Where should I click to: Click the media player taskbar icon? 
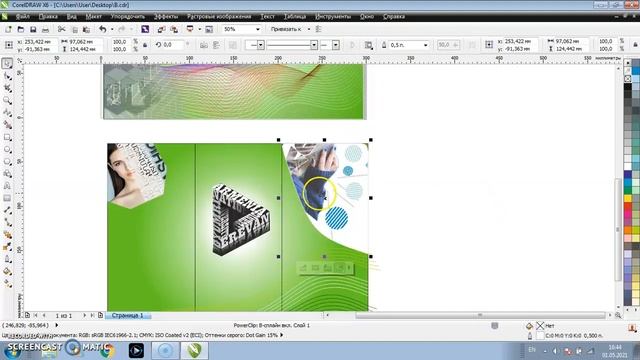tap(136, 350)
